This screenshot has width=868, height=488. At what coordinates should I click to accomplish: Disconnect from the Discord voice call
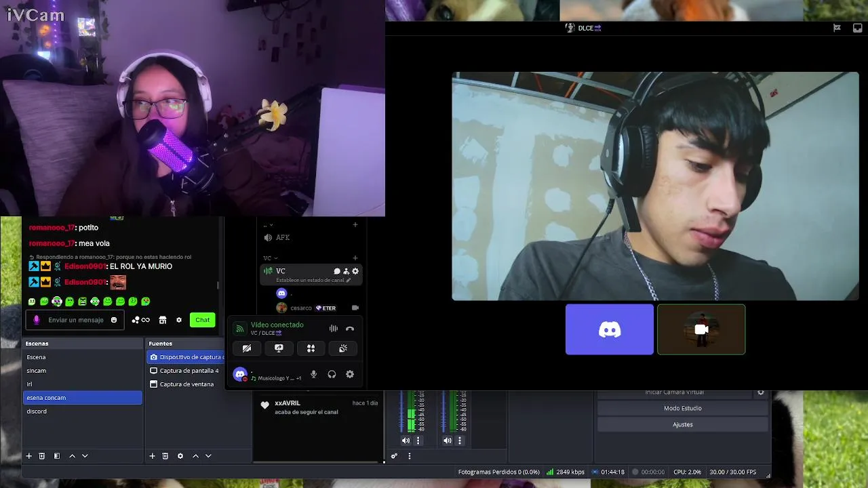click(x=350, y=329)
